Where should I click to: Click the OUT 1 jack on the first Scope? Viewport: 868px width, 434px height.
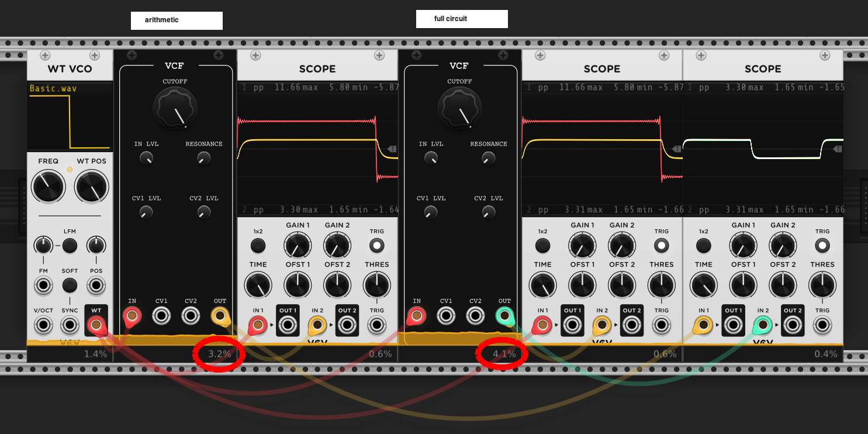tap(288, 325)
